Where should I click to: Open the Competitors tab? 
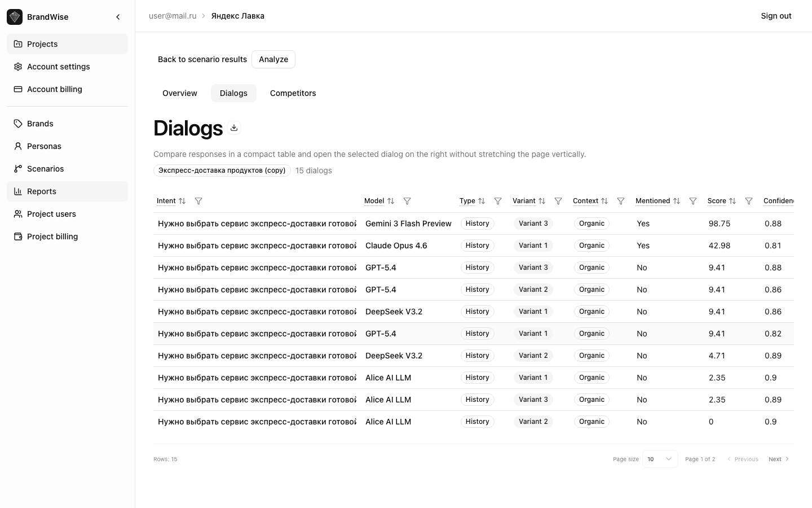293,93
